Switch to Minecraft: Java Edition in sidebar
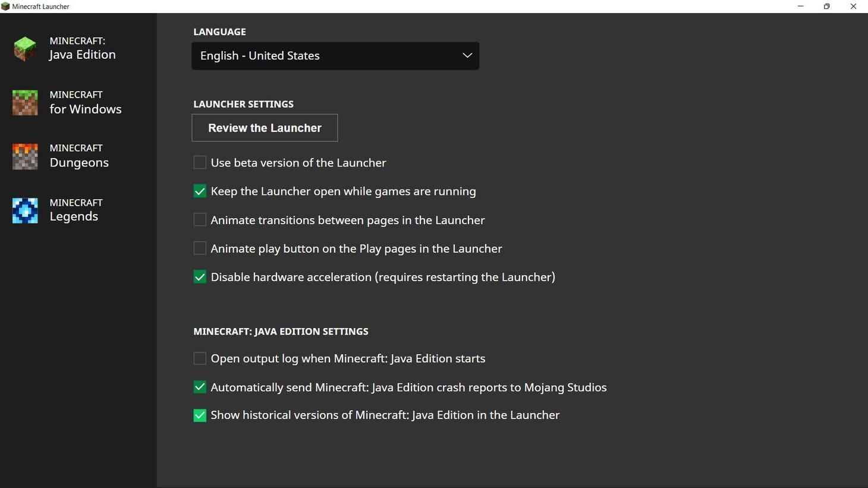 tap(82, 49)
